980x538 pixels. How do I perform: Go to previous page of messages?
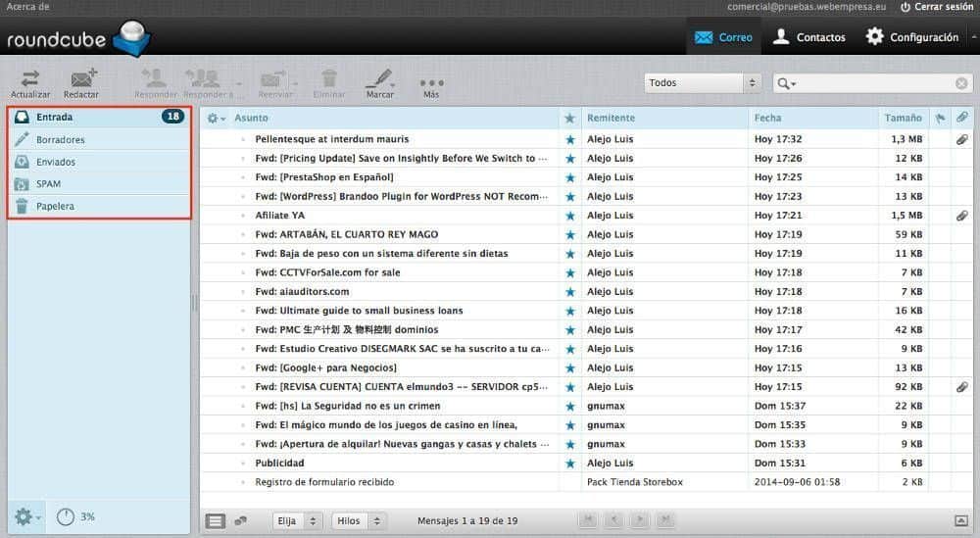(x=614, y=519)
